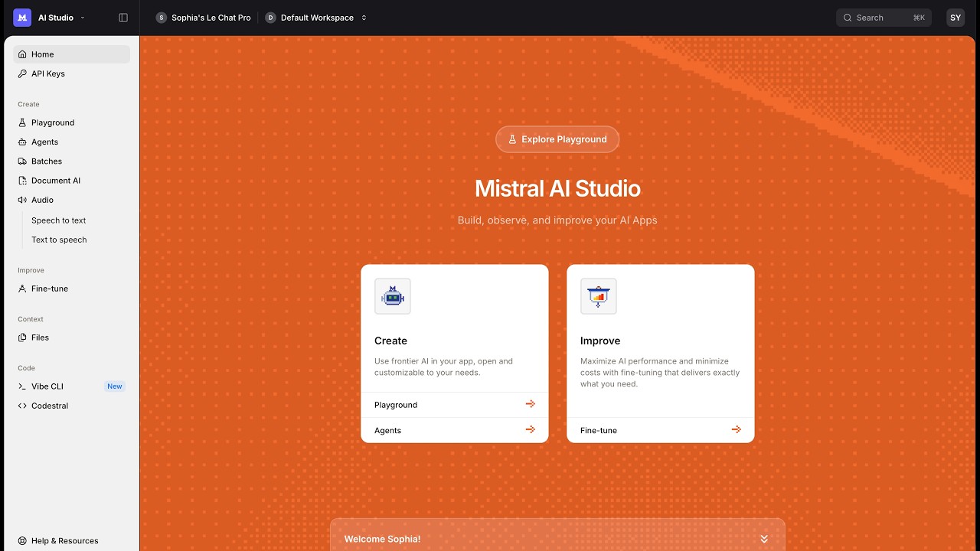Image resolution: width=980 pixels, height=551 pixels.
Task: Open Playground link in Create card
Action: pos(455,405)
